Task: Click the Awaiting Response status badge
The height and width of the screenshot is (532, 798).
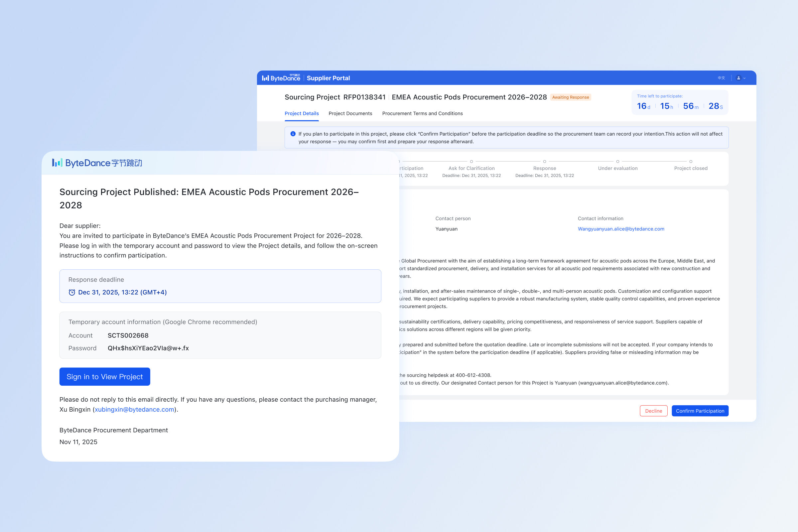Action: pyautogui.click(x=571, y=97)
